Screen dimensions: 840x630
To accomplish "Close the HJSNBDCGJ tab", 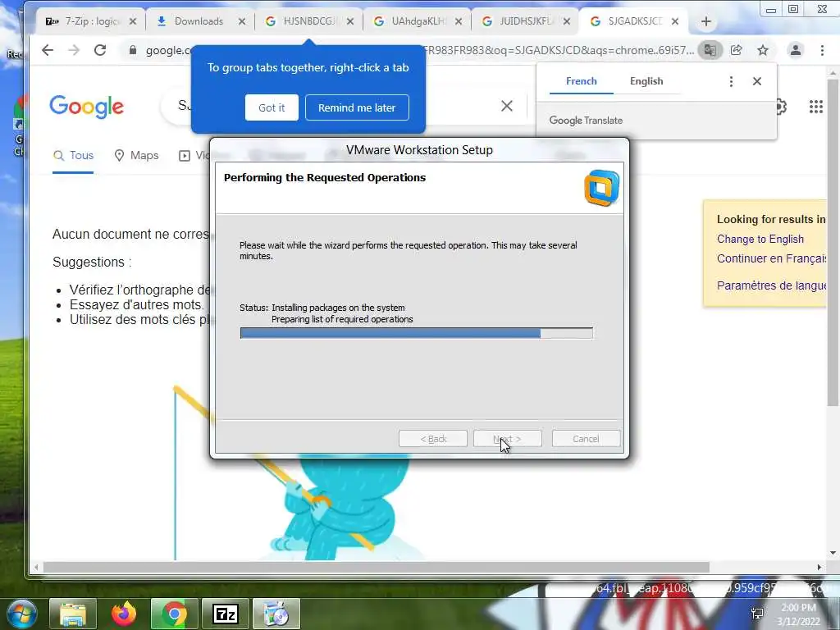I will [350, 21].
